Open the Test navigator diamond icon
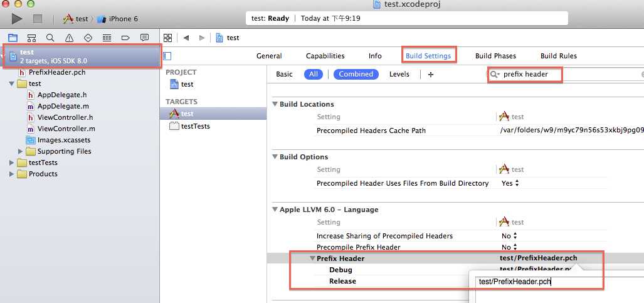Viewport: 644px width, 303px height. [x=88, y=38]
